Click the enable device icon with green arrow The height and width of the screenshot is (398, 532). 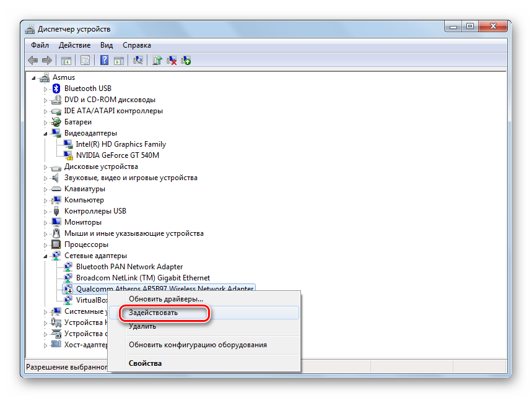[186, 60]
